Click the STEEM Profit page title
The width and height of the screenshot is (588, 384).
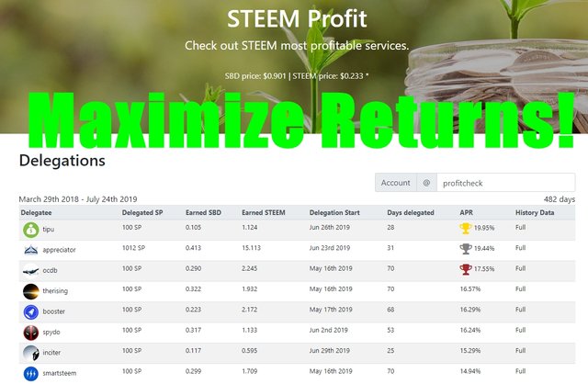point(297,18)
